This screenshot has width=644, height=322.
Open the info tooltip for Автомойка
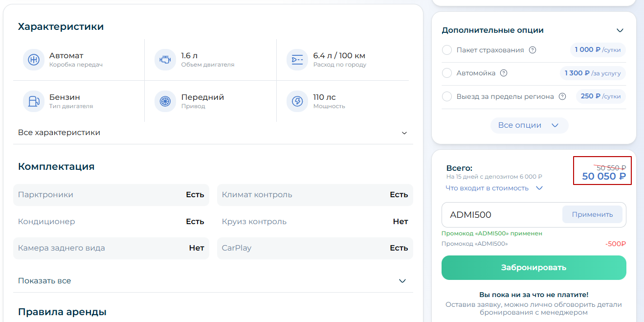504,73
